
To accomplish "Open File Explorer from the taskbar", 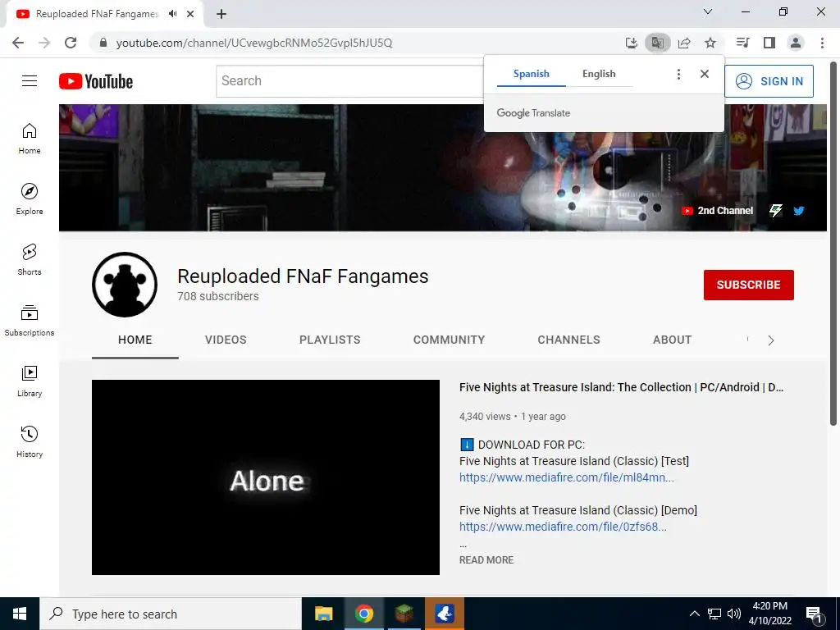I will click(323, 614).
